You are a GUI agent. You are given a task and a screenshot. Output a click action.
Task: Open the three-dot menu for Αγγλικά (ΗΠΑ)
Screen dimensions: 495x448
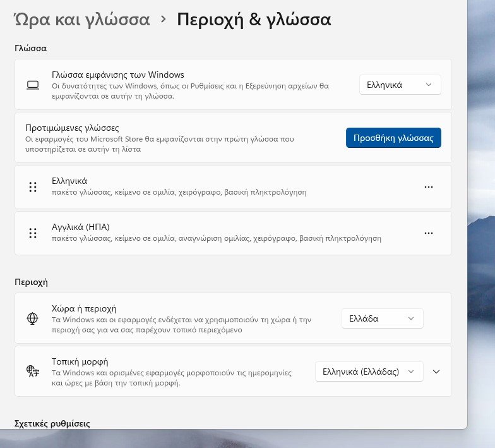pos(428,233)
